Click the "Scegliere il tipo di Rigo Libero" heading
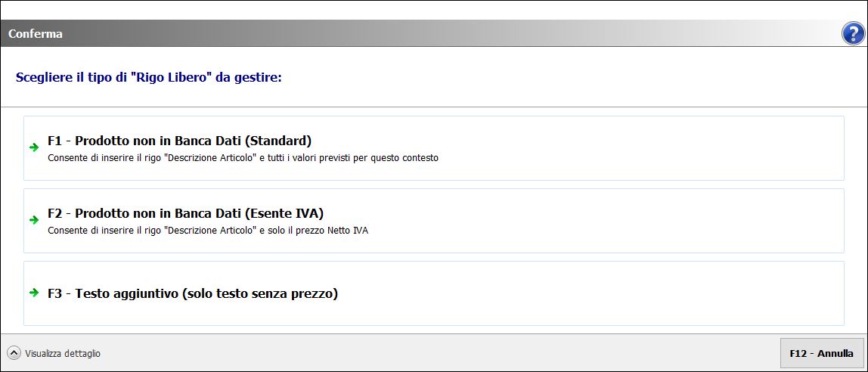Image resolution: width=868 pixels, height=372 pixels. coord(148,77)
